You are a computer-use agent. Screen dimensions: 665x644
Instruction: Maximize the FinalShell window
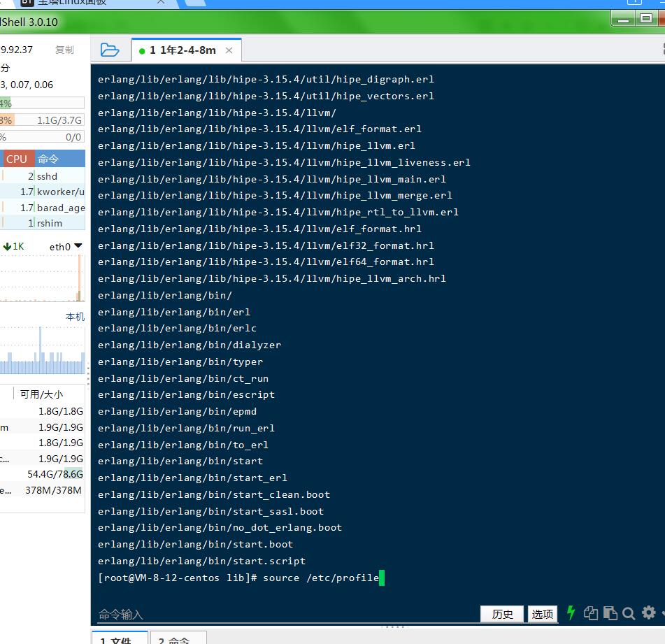pyautogui.click(x=646, y=19)
